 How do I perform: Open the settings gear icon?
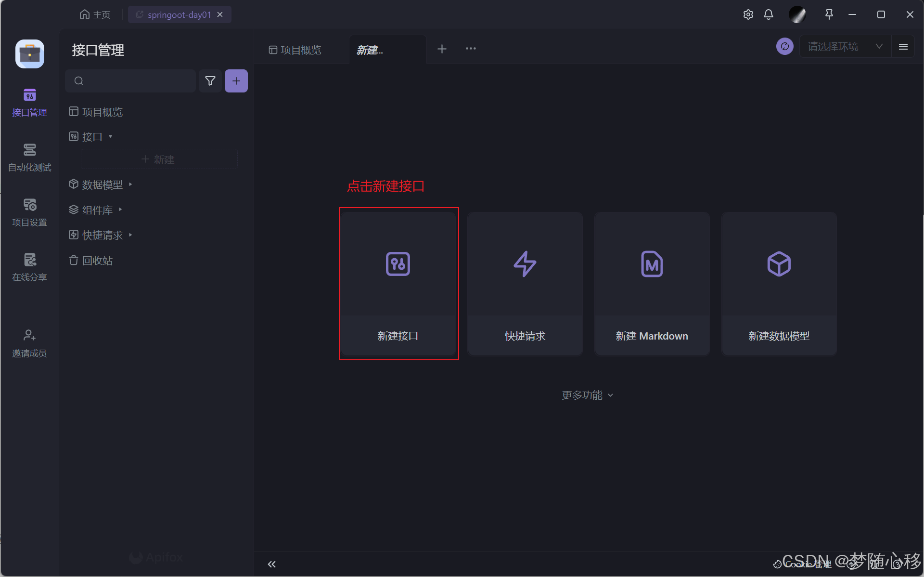click(x=748, y=14)
